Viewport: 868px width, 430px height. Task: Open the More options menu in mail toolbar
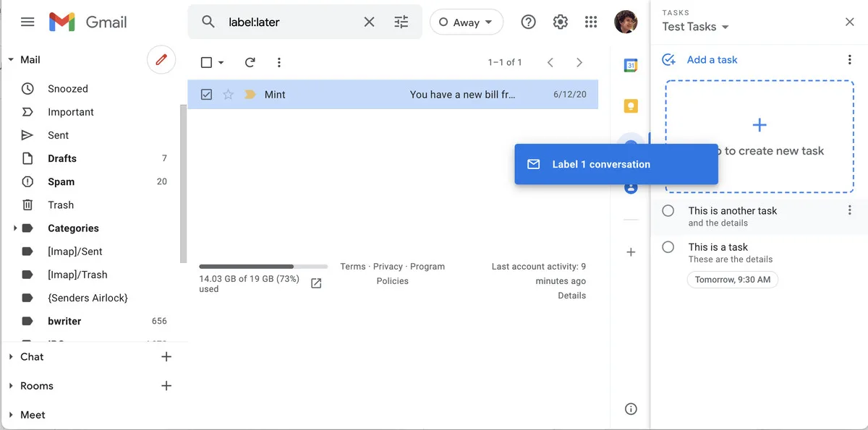(x=279, y=62)
